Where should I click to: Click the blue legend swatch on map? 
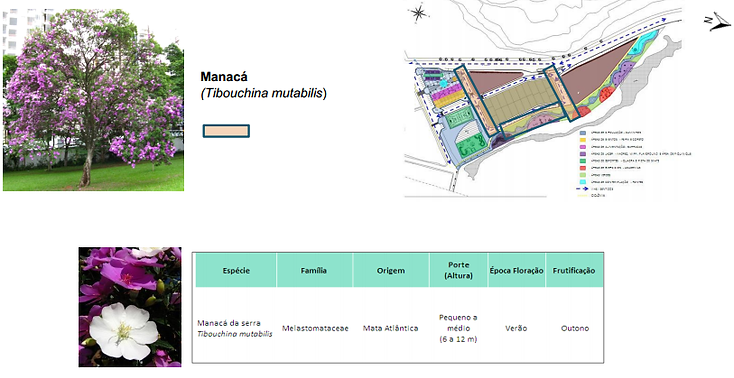click(x=583, y=133)
